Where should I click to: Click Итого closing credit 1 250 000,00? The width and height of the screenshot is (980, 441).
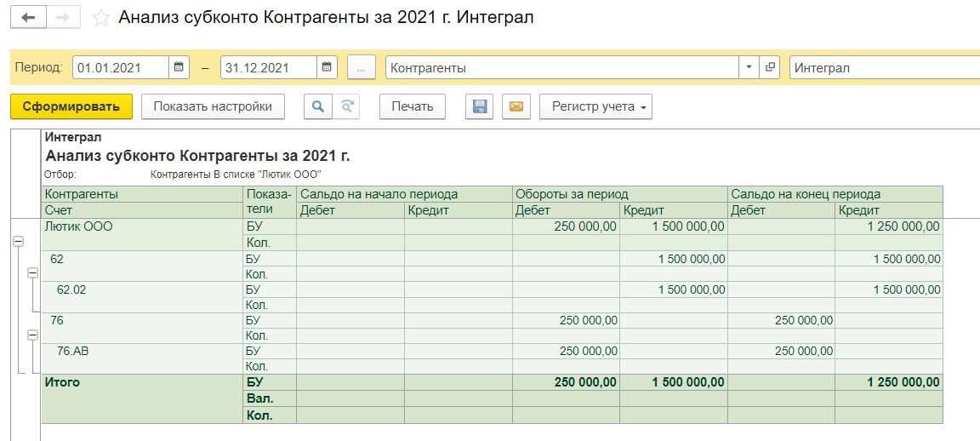coord(889,382)
